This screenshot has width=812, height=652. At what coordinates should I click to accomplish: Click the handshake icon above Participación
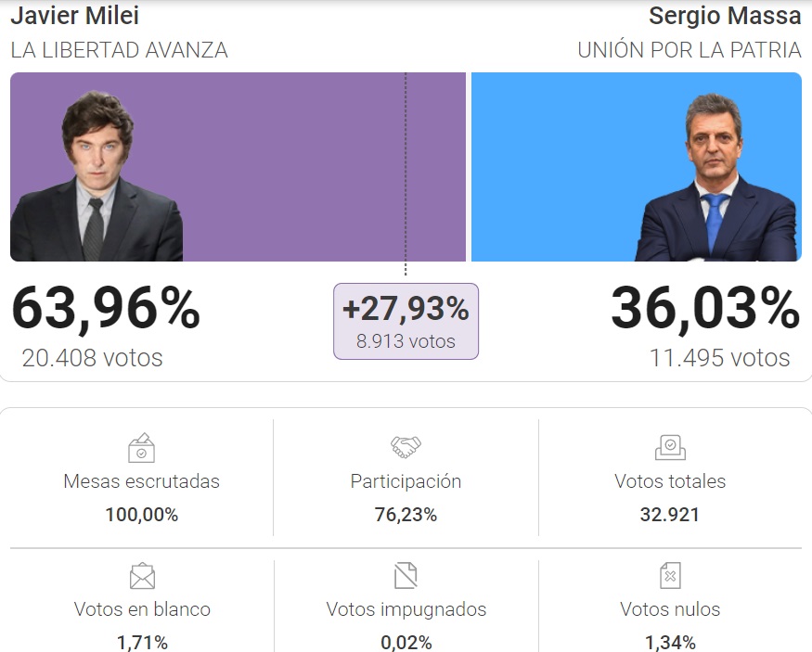tap(406, 447)
